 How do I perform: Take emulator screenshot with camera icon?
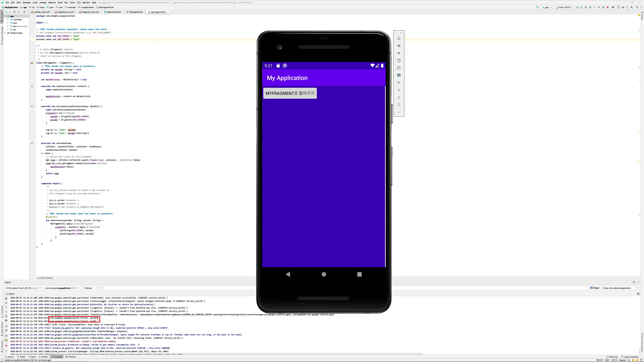pyautogui.click(x=399, y=75)
